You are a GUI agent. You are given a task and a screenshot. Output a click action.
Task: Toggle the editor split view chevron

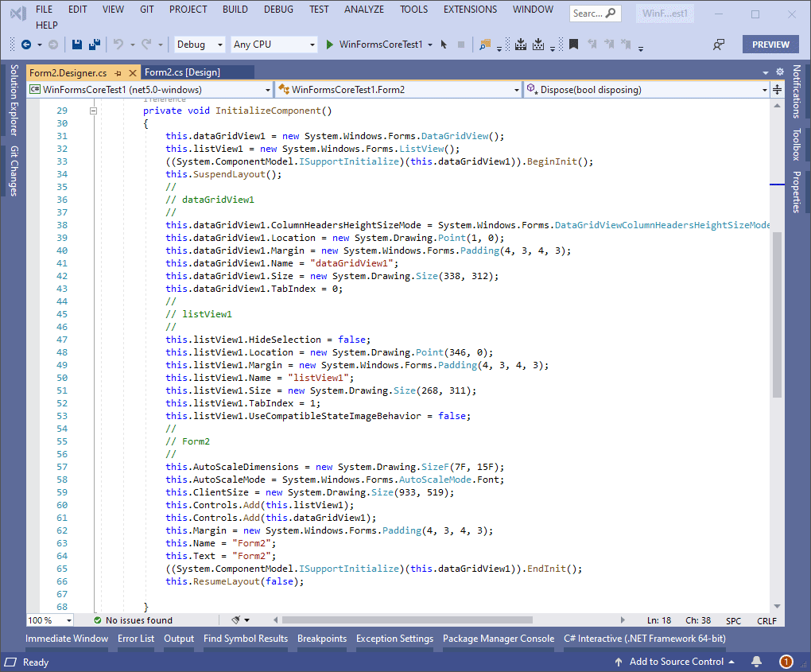point(777,90)
